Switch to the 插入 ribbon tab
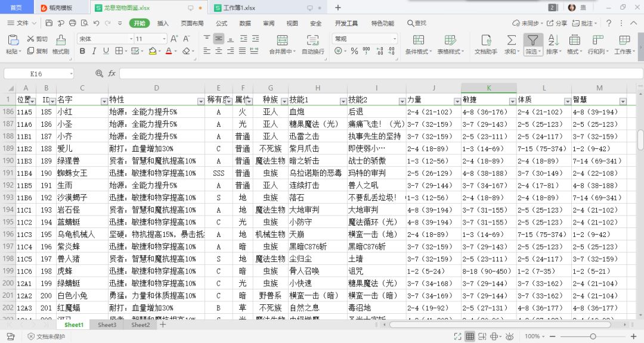This screenshot has height=343, width=644. pyautogui.click(x=163, y=23)
